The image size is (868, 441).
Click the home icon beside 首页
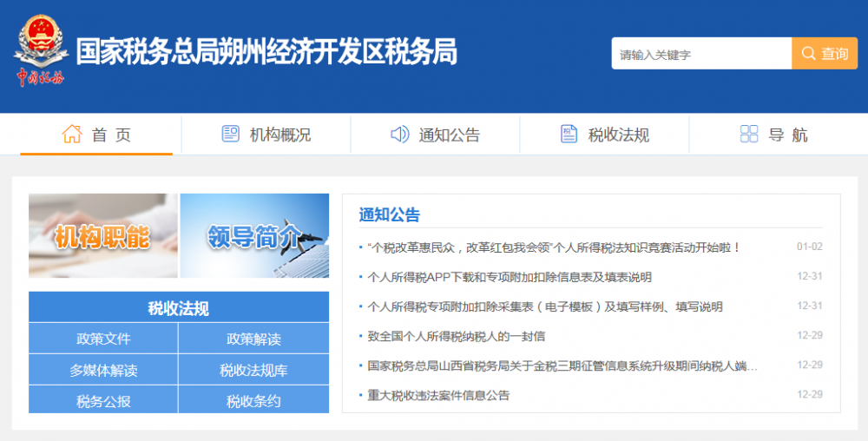72,135
